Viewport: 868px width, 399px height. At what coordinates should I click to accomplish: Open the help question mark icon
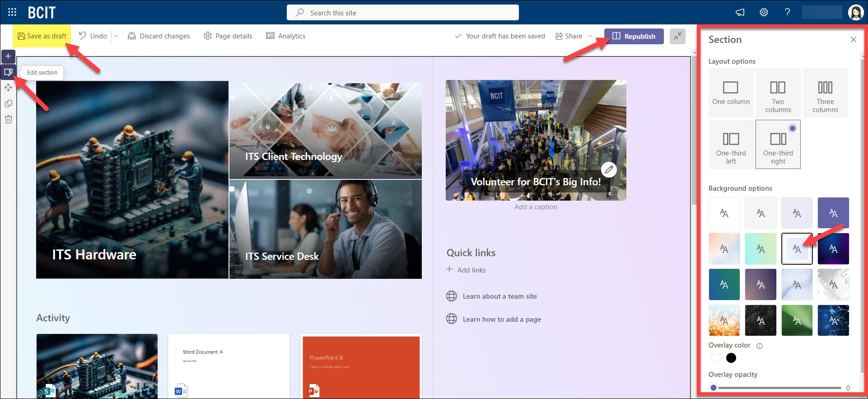click(x=787, y=12)
